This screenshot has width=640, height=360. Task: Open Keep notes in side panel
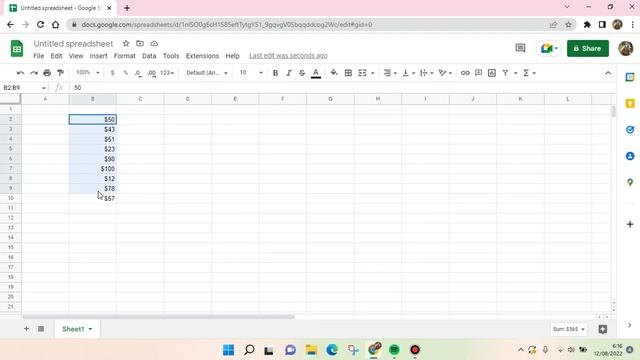(x=630, y=104)
